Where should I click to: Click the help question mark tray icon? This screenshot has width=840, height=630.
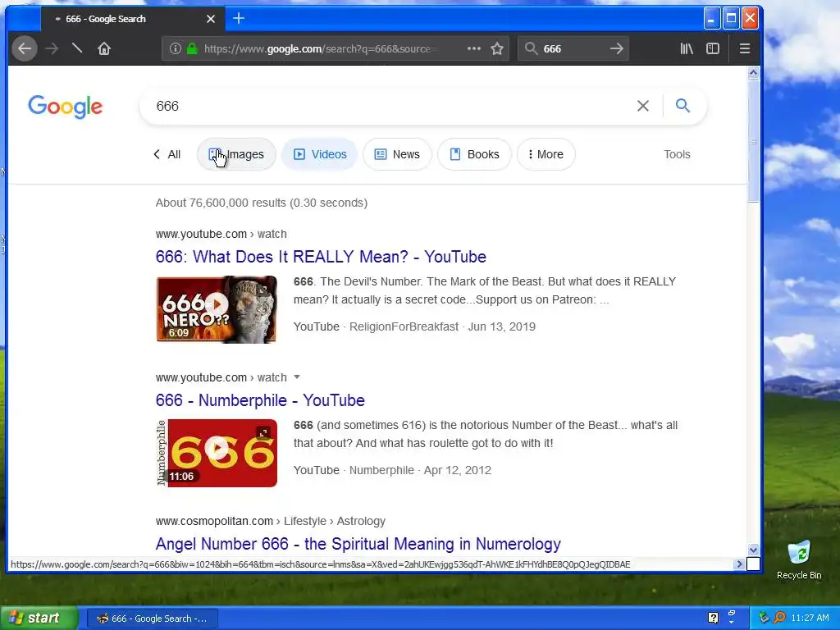coord(713,619)
